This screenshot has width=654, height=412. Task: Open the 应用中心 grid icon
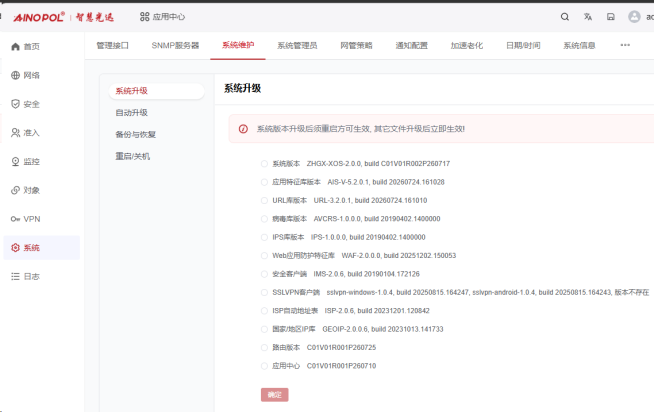click(x=144, y=17)
